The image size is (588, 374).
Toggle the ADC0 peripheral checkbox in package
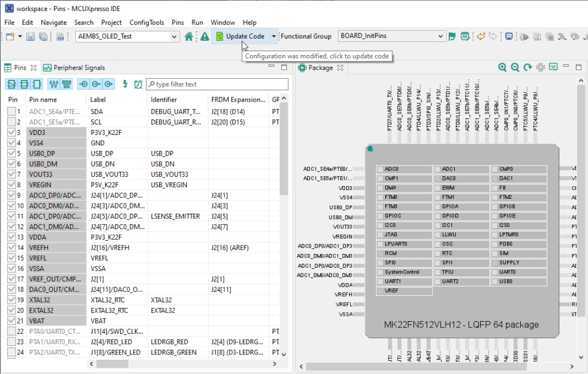coord(380,169)
